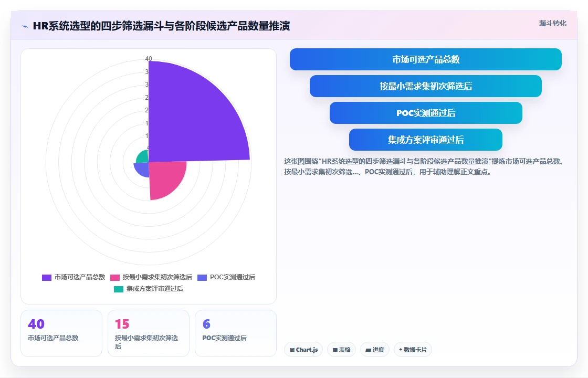Click the pink chart segment
This screenshot has height=378, width=588.
[x=165, y=178]
